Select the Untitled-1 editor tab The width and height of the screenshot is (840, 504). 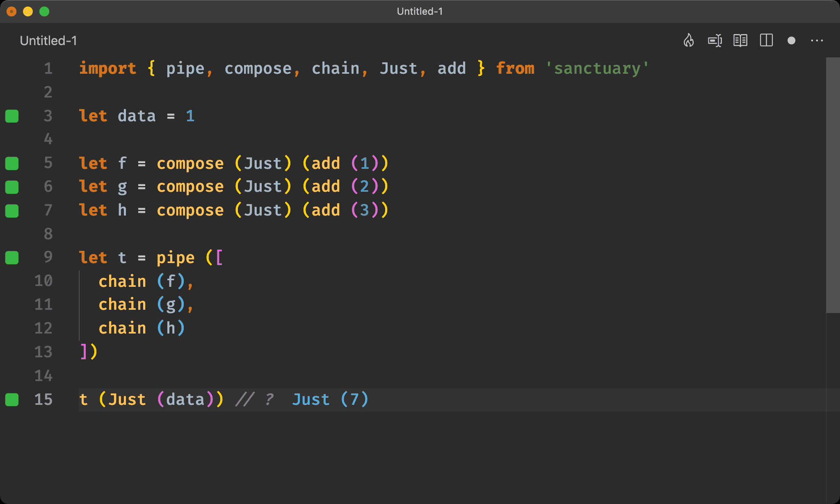pos(48,41)
